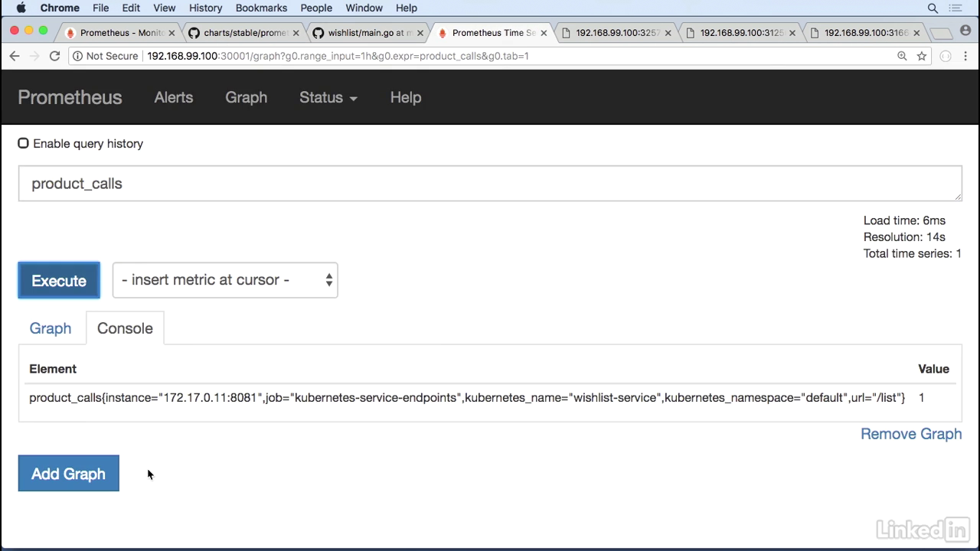Click the extension icon next to the bookmark star
Viewport: 980px width, 551px height.
(x=946, y=56)
